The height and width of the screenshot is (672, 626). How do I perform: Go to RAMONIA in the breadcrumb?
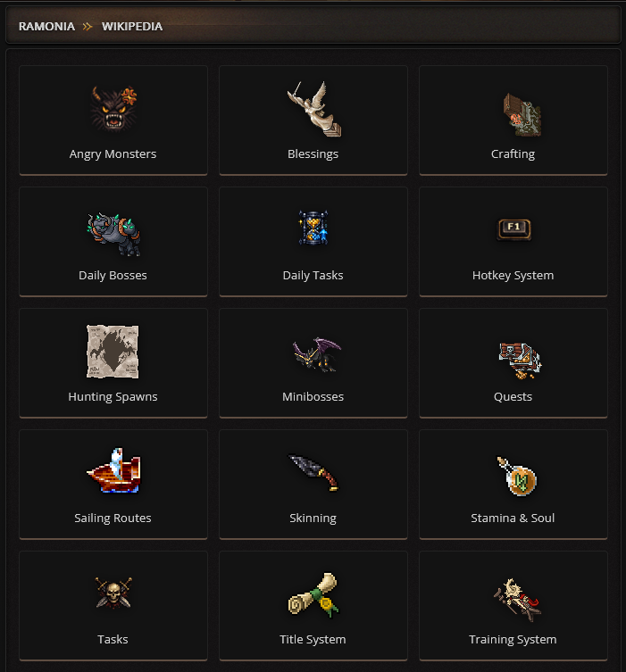click(x=46, y=27)
